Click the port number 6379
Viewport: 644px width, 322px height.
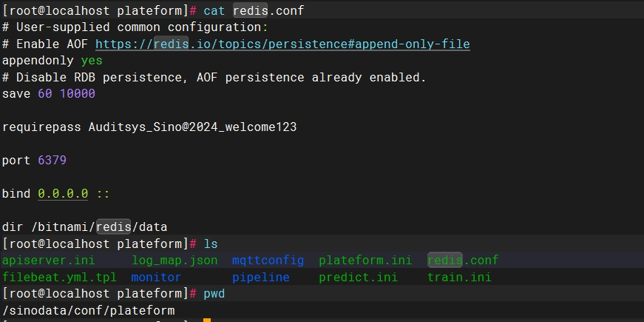pyautogui.click(x=52, y=160)
